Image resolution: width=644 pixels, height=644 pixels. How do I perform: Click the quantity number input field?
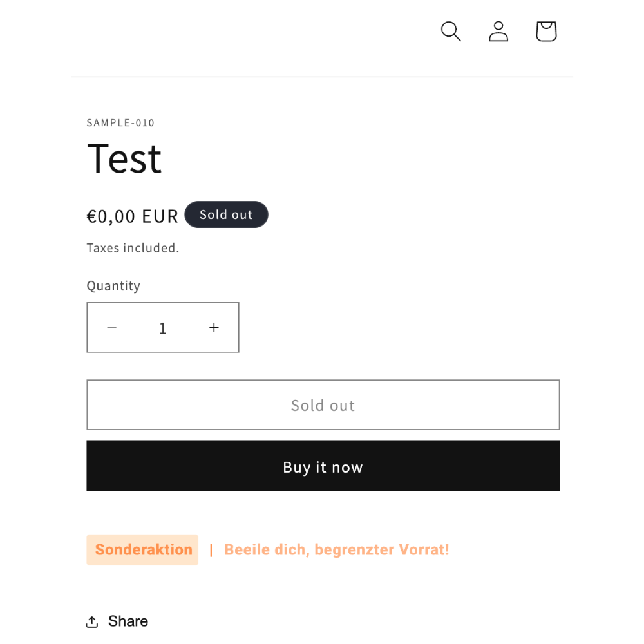pos(163,328)
